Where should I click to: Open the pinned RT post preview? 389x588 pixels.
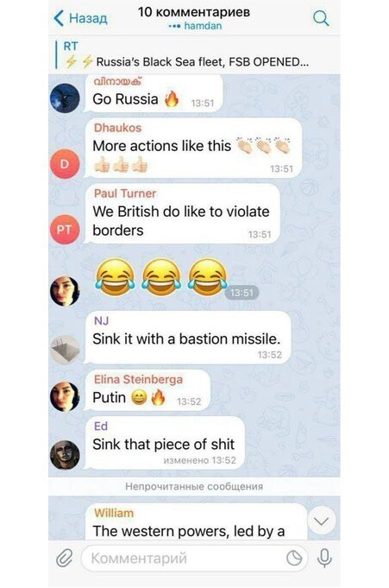click(x=194, y=54)
